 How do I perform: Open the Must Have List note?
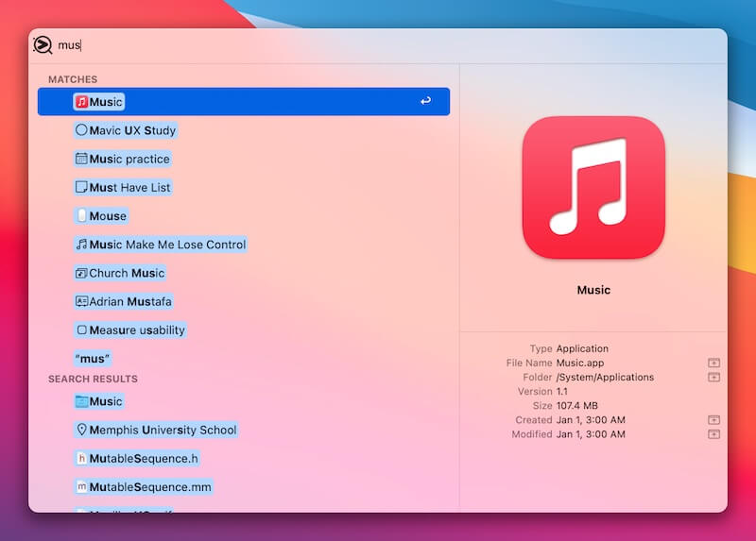coord(124,187)
